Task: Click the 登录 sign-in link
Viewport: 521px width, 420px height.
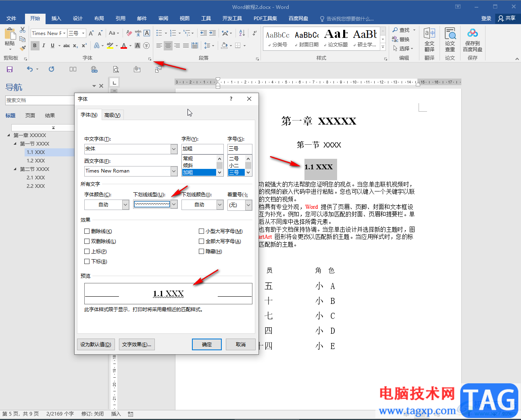Action: (x=486, y=19)
